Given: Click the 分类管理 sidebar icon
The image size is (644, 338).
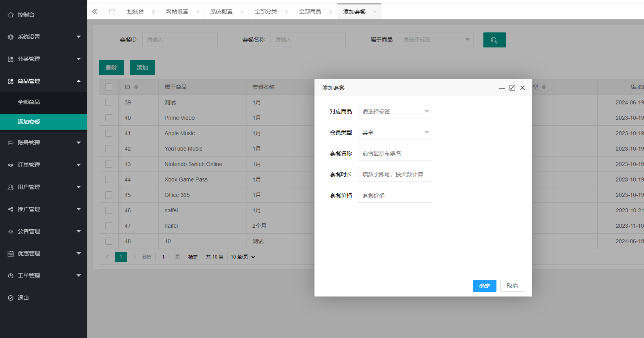Looking at the screenshot, I should click(x=11, y=59).
